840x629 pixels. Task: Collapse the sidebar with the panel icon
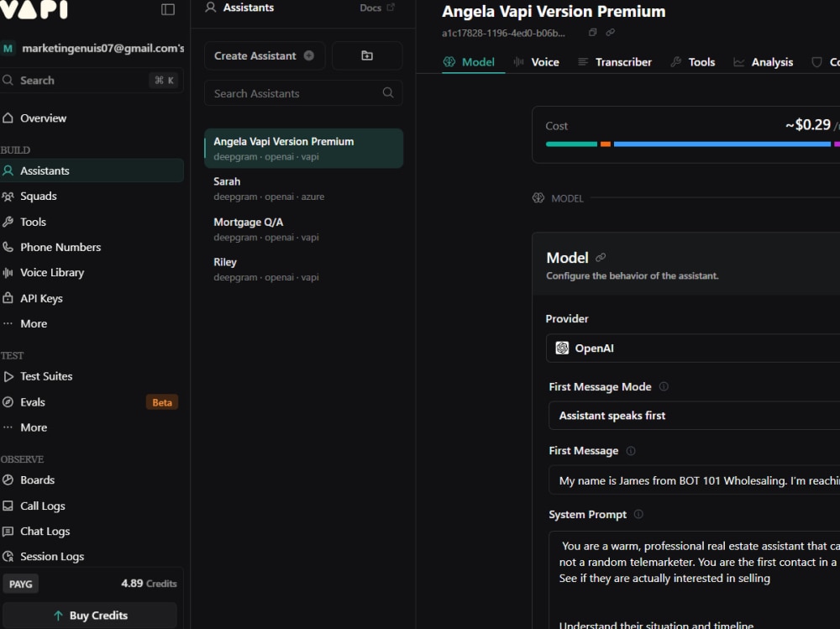pos(168,9)
